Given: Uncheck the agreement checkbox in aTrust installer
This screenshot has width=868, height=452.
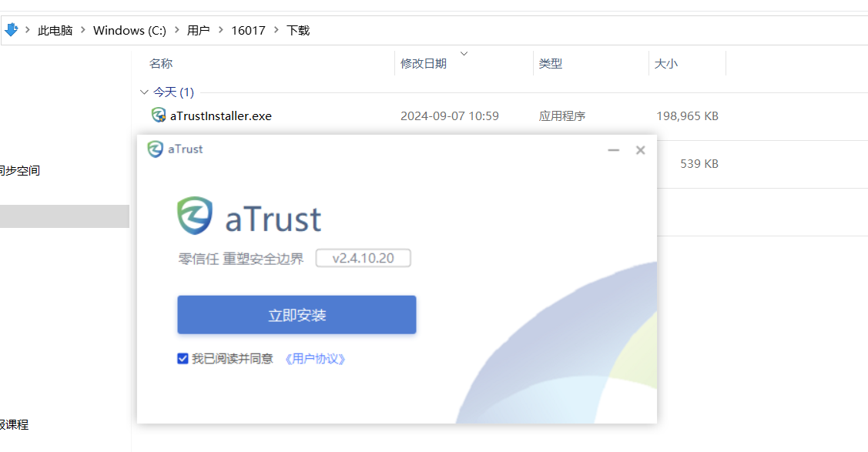Looking at the screenshot, I should coord(183,359).
